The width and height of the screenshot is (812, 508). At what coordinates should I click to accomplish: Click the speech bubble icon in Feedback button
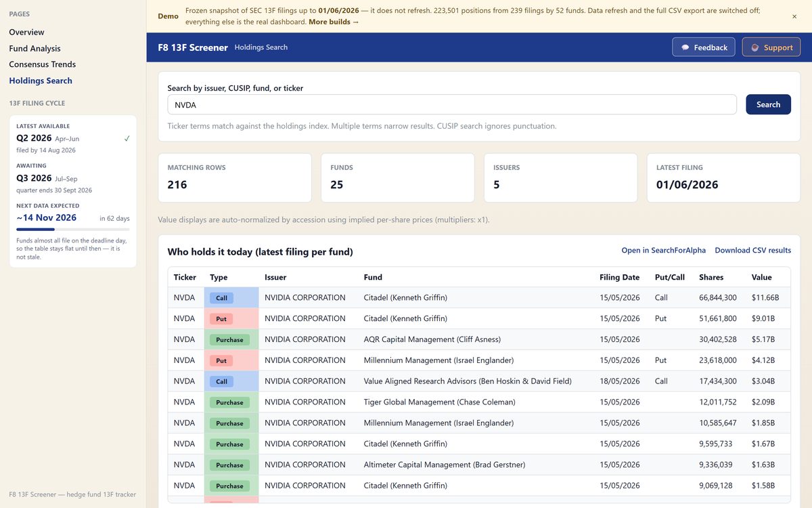tap(685, 47)
